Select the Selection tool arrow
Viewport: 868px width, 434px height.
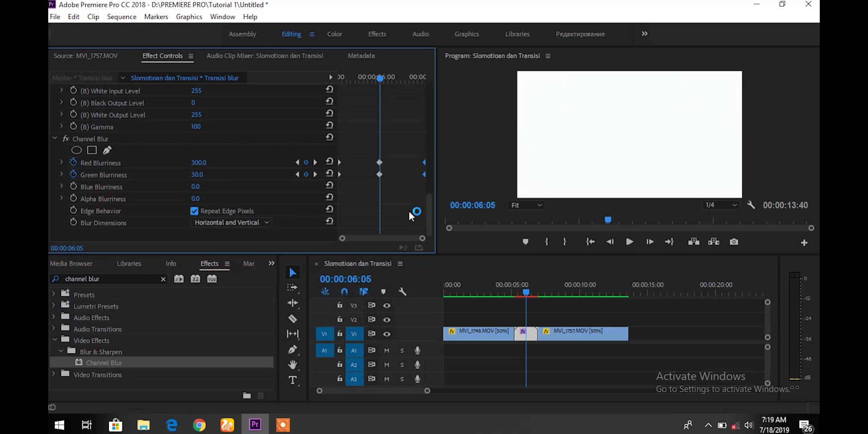tap(293, 273)
